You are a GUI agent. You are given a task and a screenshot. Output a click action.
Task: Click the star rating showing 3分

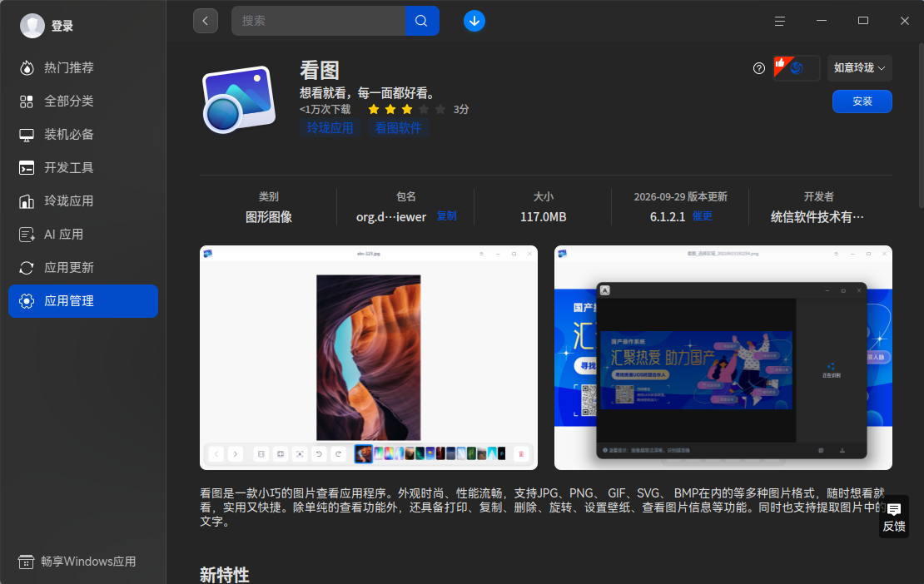pos(406,110)
